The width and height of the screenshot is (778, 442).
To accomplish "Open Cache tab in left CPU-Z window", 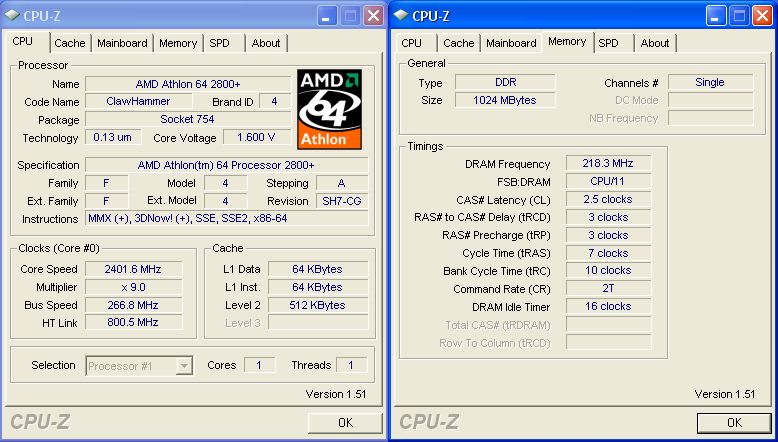I will (70, 43).
